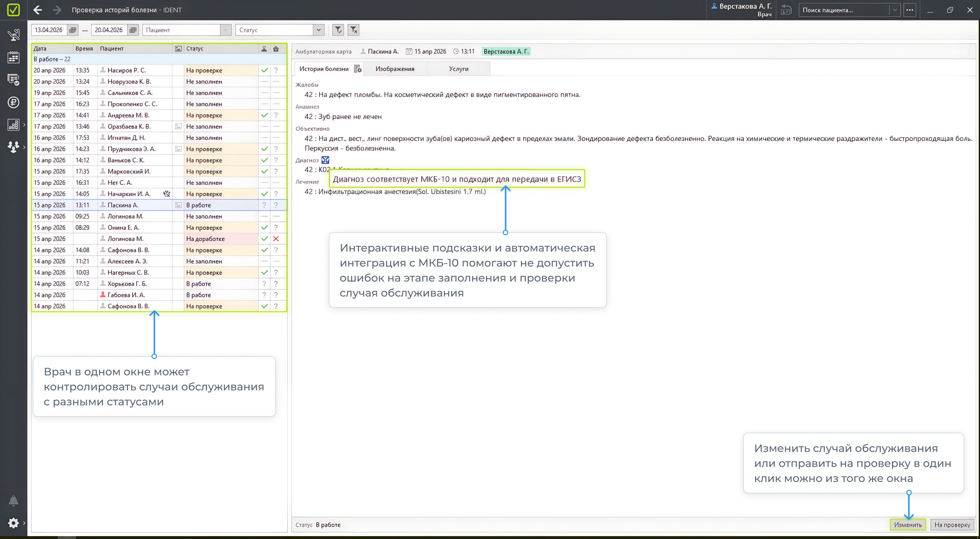980x539 pixels.
Task: Expand the Поиск пациента dropdown arrow
Action: 895,10
